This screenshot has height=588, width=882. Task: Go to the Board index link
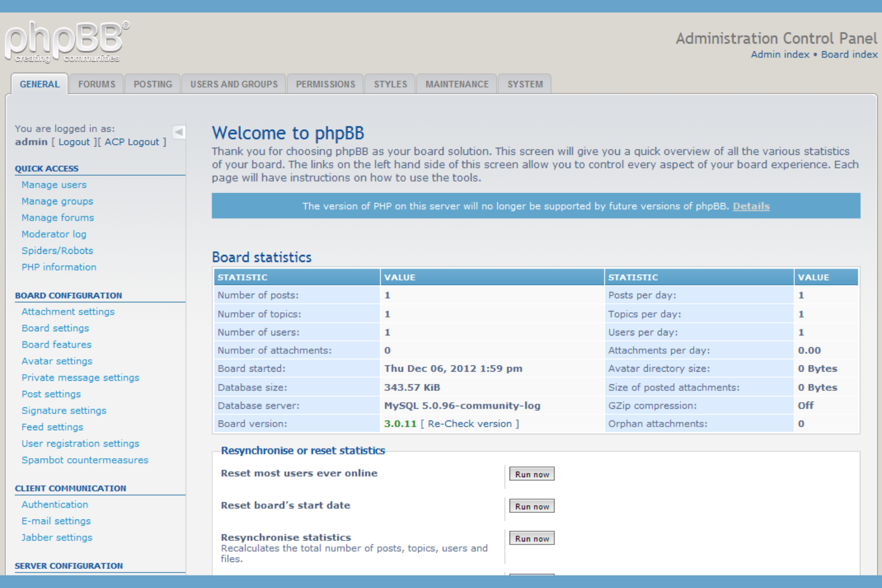(849, 54)
